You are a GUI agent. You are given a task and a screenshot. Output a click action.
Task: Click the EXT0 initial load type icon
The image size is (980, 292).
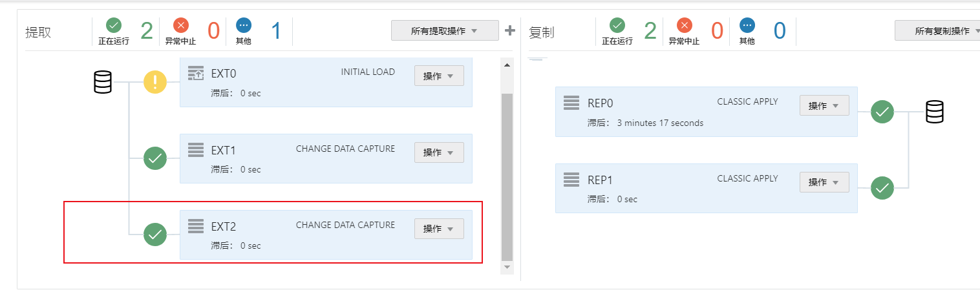pyautogui.click(x=195, y=73)
